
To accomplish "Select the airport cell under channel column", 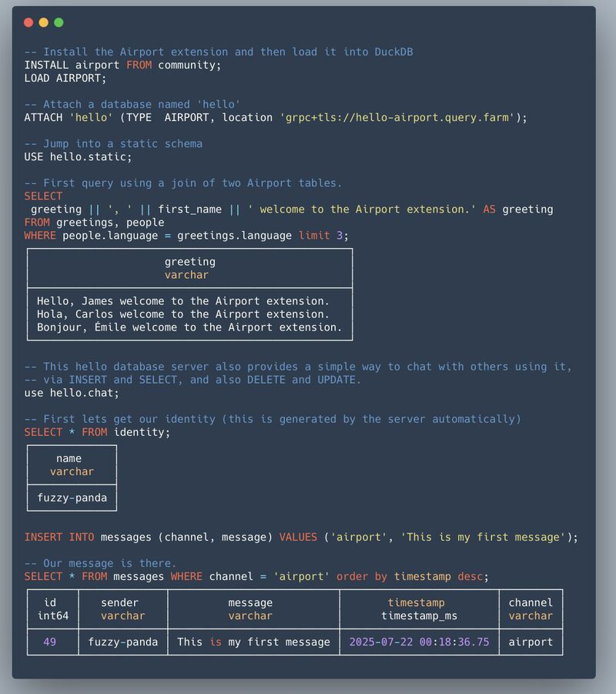I will pyautogui.click(x=531, y=642).
